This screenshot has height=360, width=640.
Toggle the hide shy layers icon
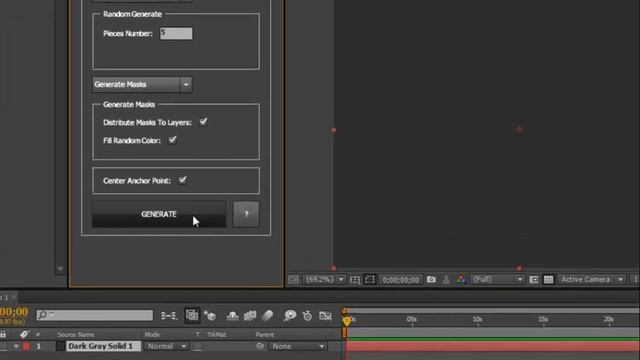[232, 316]
